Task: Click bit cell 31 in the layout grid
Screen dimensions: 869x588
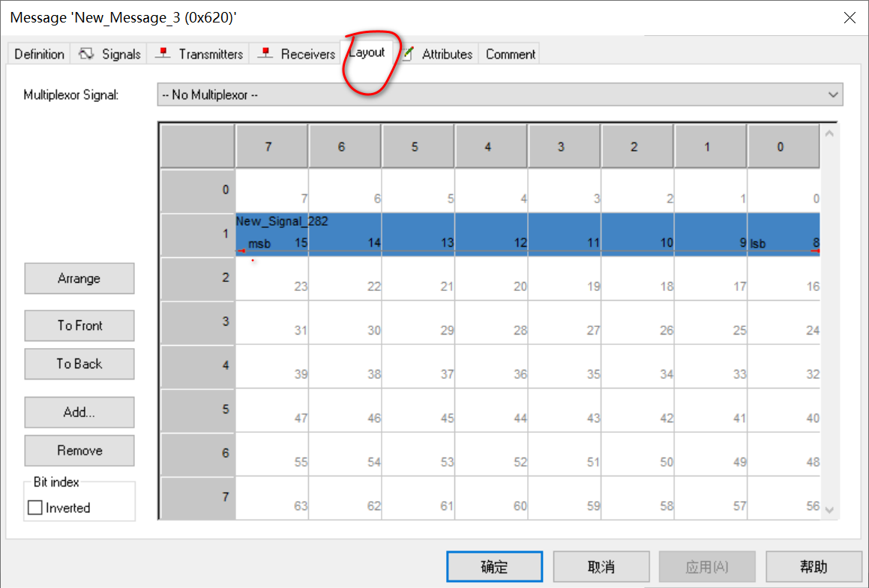Action: 272,322
